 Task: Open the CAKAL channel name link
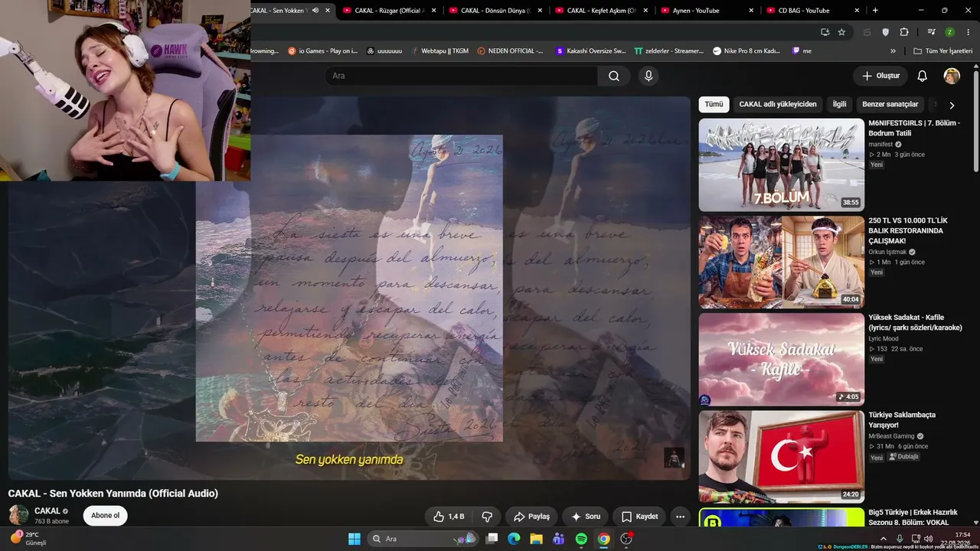47,511
